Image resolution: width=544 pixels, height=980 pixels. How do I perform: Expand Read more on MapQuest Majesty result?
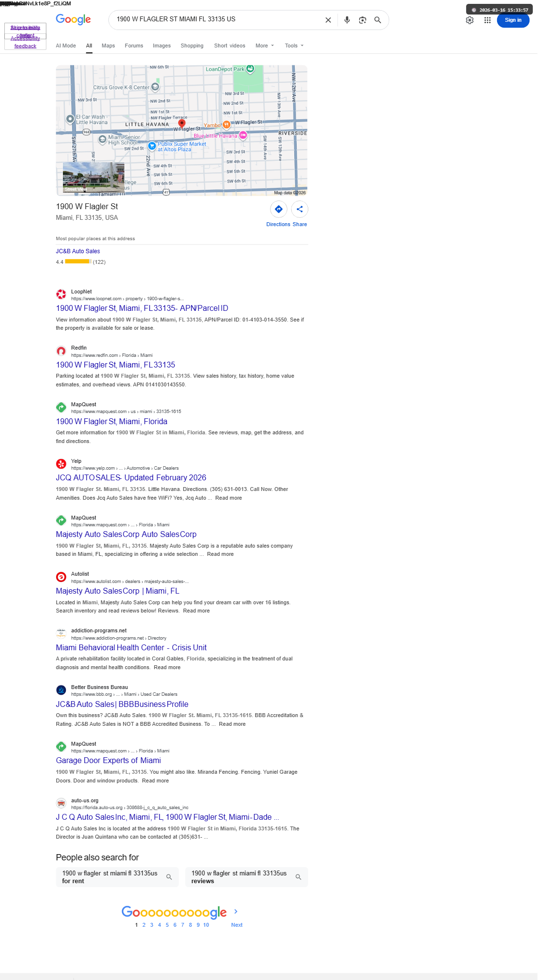tap(220, 554)
